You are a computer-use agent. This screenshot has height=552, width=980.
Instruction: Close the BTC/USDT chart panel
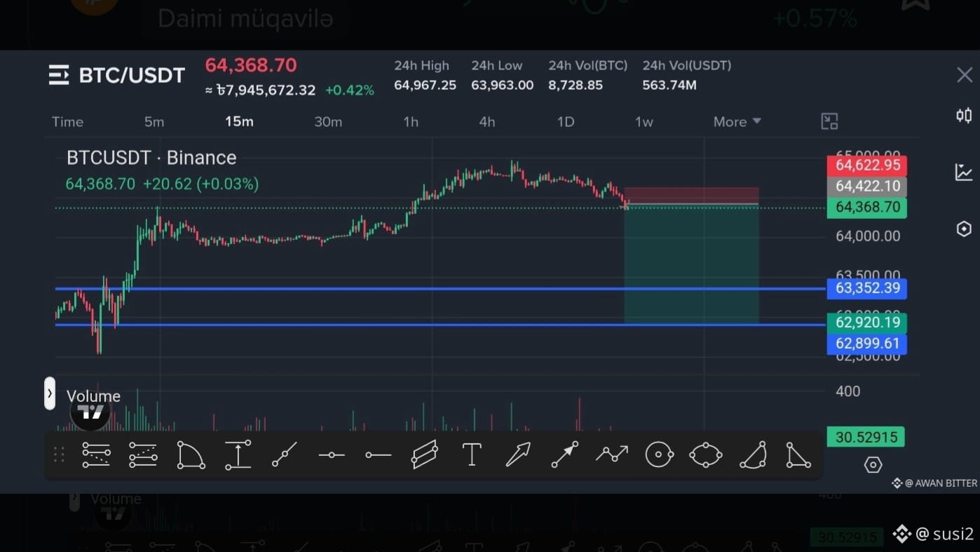point(965,75)
